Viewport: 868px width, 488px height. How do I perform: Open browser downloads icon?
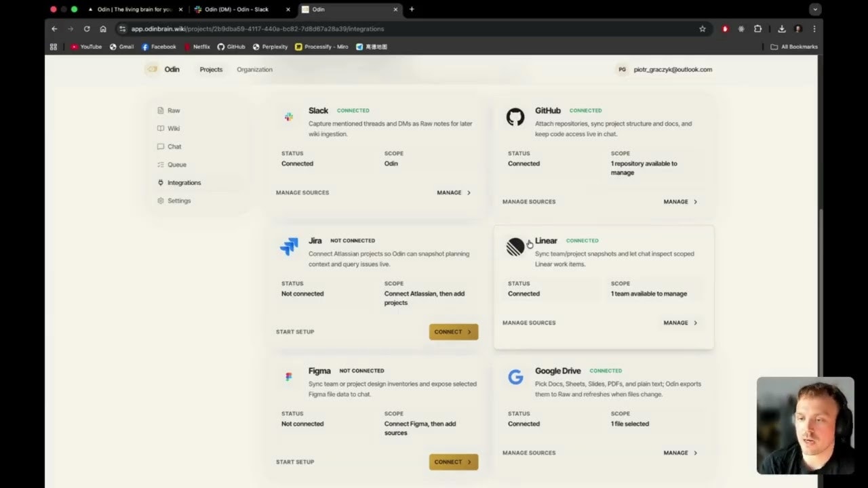coord(782,29)
